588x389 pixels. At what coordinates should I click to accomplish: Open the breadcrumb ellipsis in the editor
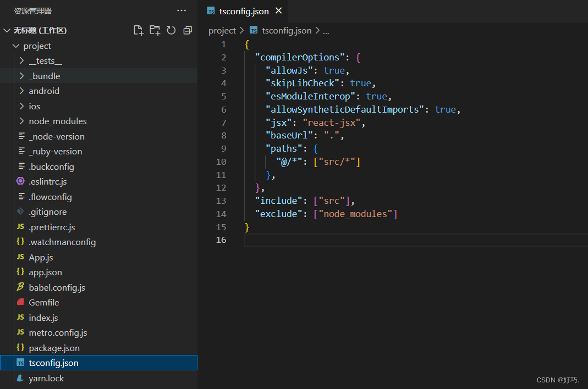[x=326, y=30]
